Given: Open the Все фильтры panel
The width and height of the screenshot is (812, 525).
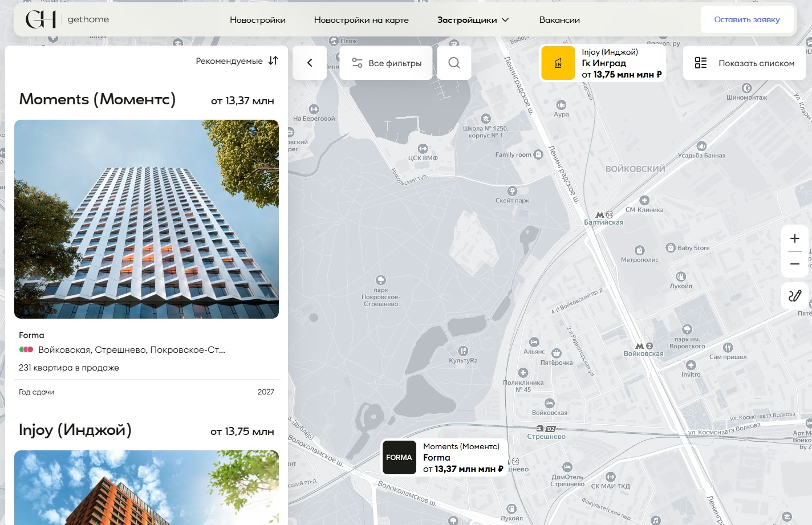Looking at the screenshot, I should point(386,63).
